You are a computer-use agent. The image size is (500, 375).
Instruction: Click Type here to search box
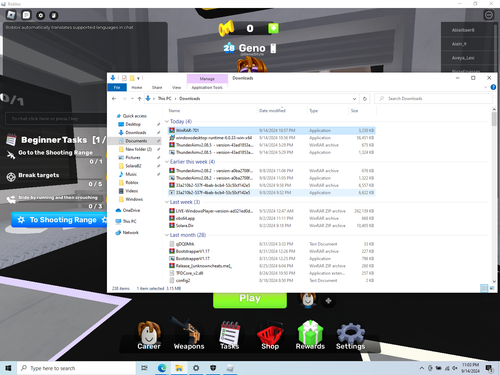coord(77,368)
